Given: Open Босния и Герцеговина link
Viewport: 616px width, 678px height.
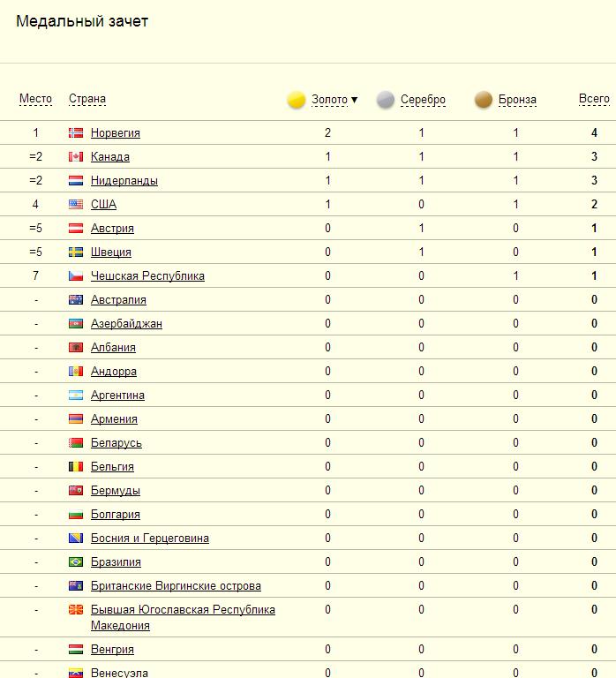Looking at the screenshot, I should (150, 539).
